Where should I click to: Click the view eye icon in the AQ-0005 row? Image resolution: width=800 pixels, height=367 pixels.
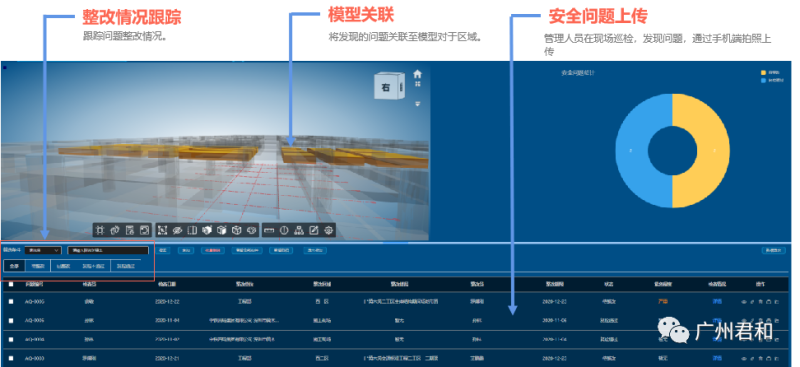744,302
